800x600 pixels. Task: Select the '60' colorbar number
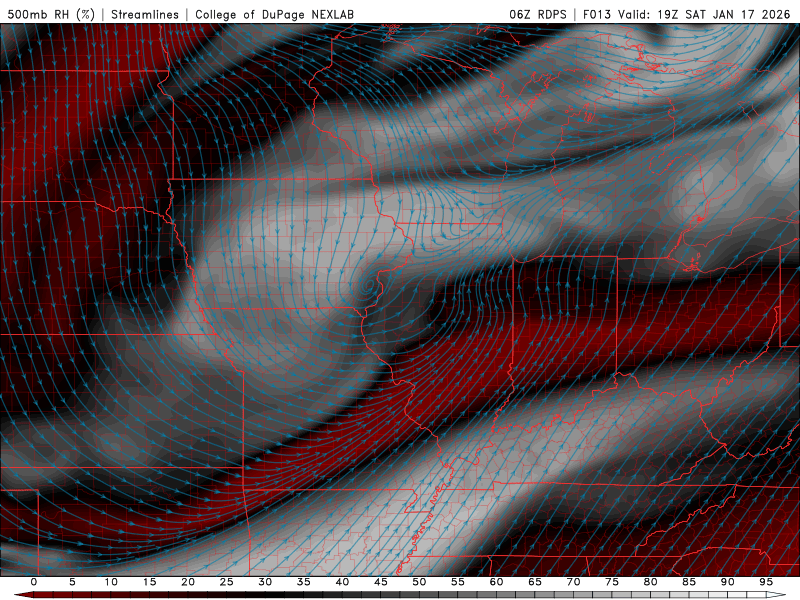tap(496, 582)
